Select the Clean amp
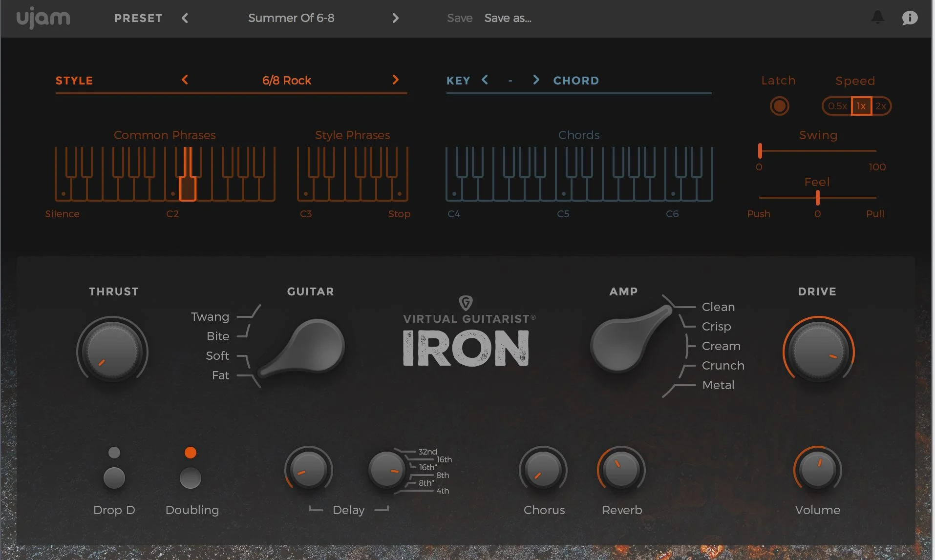This screenshot has width=935, height=560. click(x=718, y=307)
